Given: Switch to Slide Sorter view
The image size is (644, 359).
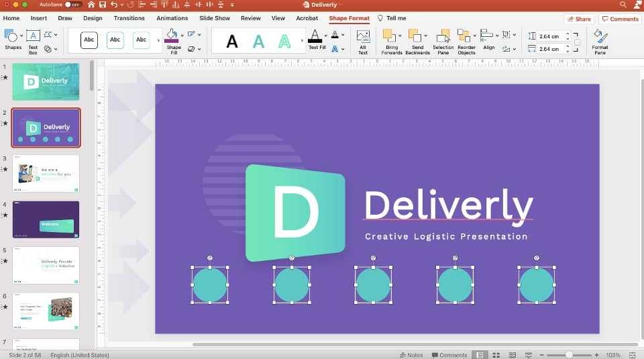Looking at the screenshot, I should click(x=496, y=355).
